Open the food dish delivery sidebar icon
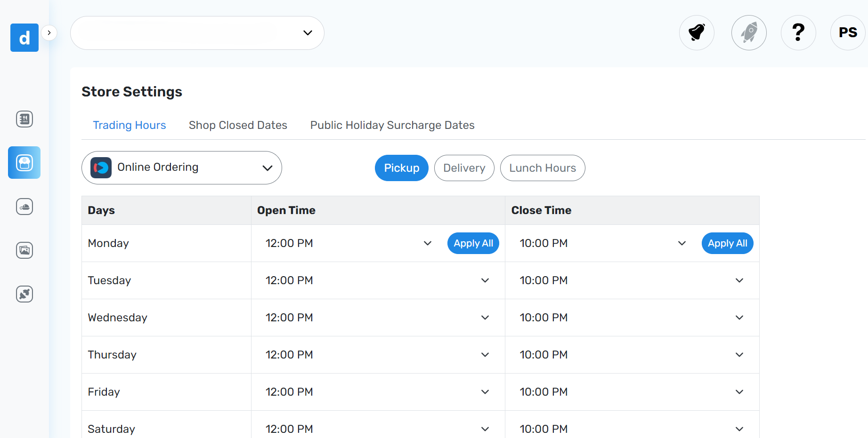868x438 pixels. 24,207
